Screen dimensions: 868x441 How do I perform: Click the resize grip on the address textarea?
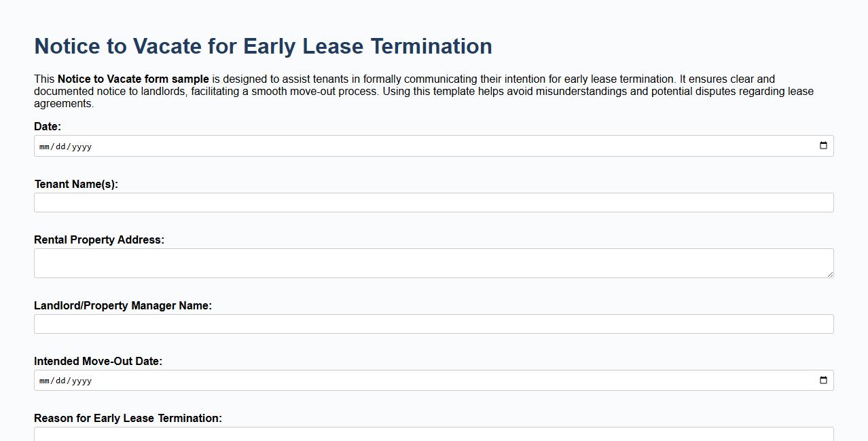click(x=830, y=274)
